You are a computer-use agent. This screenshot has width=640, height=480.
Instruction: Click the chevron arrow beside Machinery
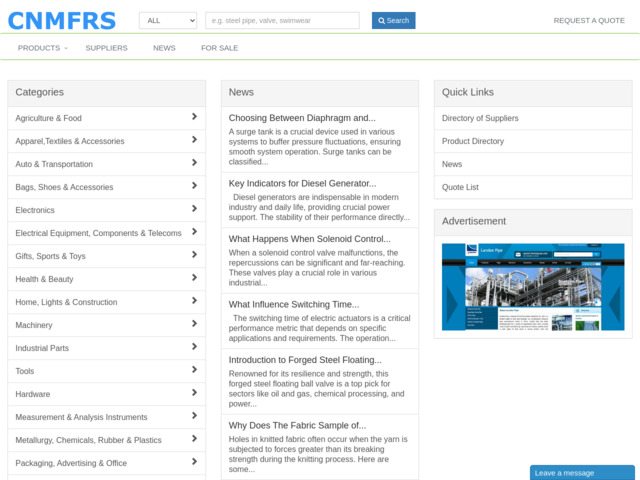click(x=194, y=324)
